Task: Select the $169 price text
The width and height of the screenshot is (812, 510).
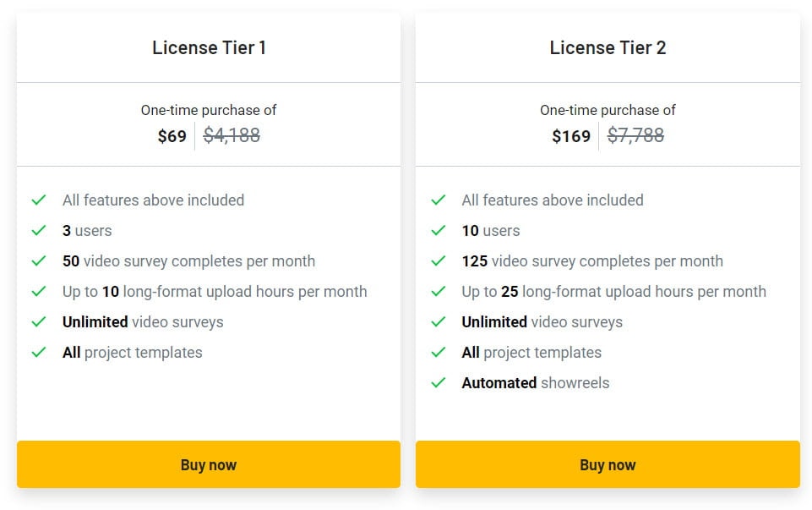Action: [x=571, y=136]
